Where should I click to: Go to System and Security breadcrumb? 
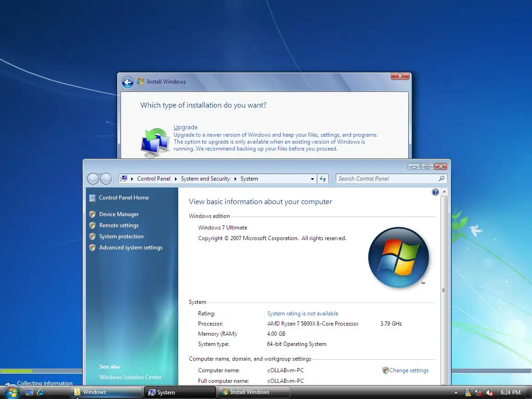[x=205, y=179]
